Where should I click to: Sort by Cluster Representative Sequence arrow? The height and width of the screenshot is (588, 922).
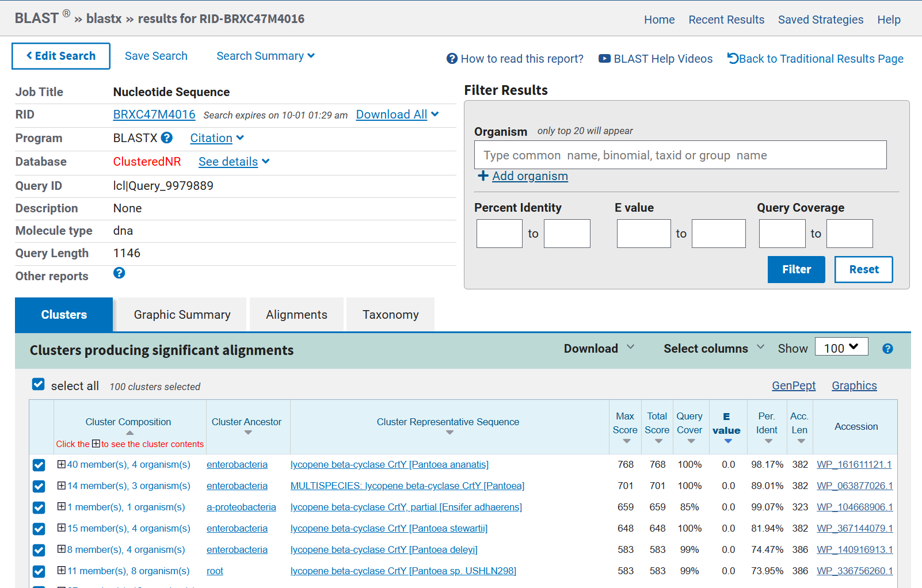pyautogui.click(x=449, y=433)
